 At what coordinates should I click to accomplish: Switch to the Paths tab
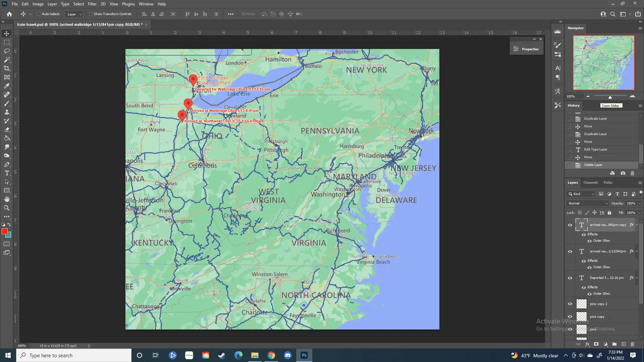(608, 183)
